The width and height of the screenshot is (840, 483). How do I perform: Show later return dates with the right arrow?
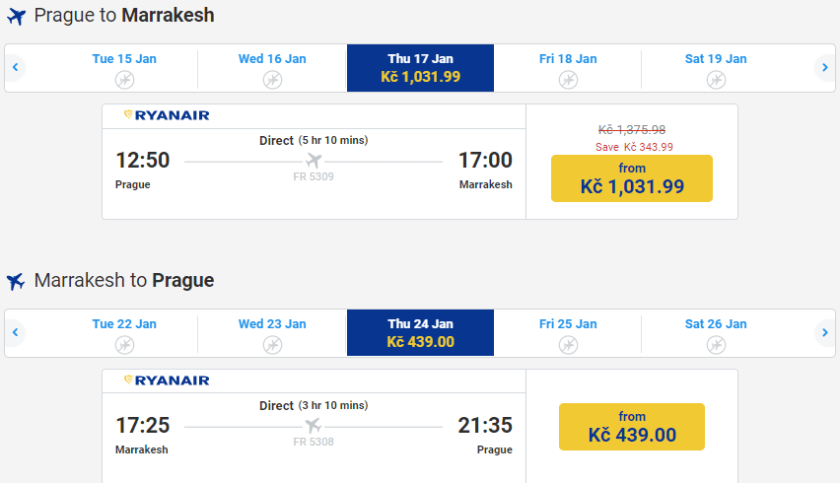824,333
